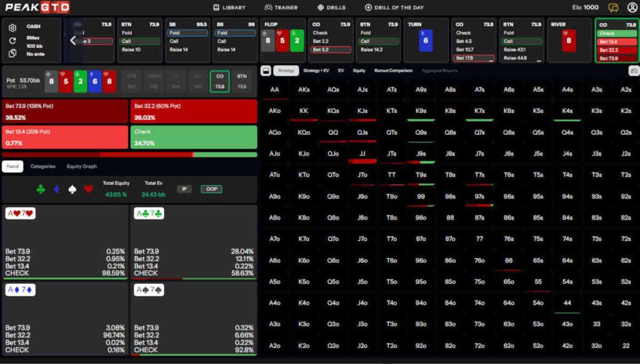The height and width of the screenshot is (364, 640).
Task: Choose Raise 44.8 in the turn BTN card
Action: point(521,58)
